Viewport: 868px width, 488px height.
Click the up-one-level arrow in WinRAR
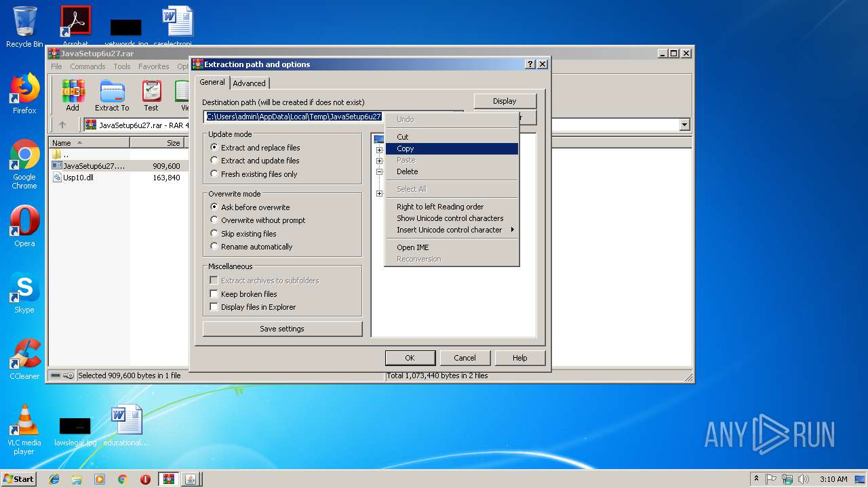pyautogui.click(x=62, y=125)
